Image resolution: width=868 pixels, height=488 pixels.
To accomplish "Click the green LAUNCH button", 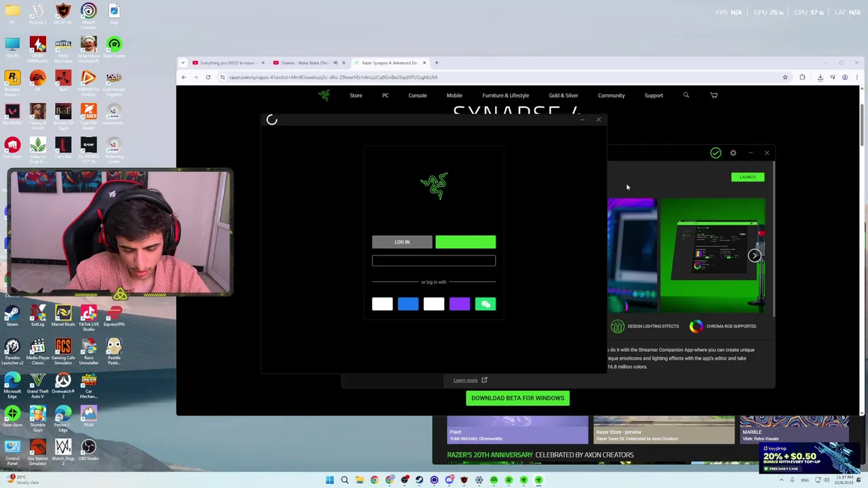I will [x=747, y=177].
